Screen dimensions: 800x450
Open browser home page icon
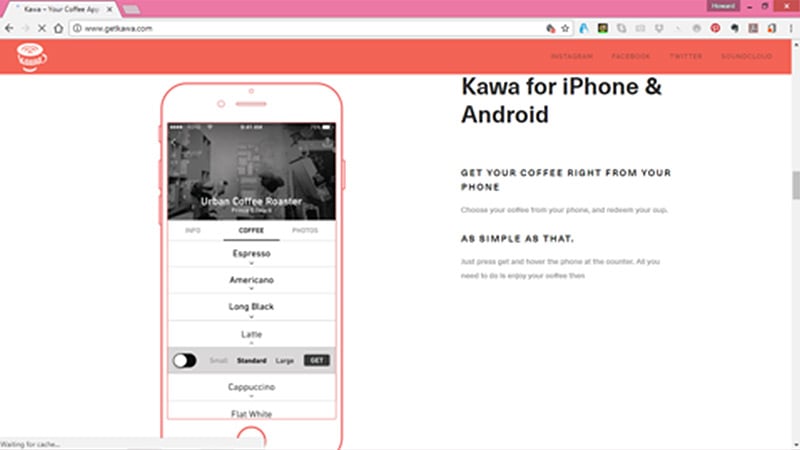pyautogui.click(x=59, y=29)
